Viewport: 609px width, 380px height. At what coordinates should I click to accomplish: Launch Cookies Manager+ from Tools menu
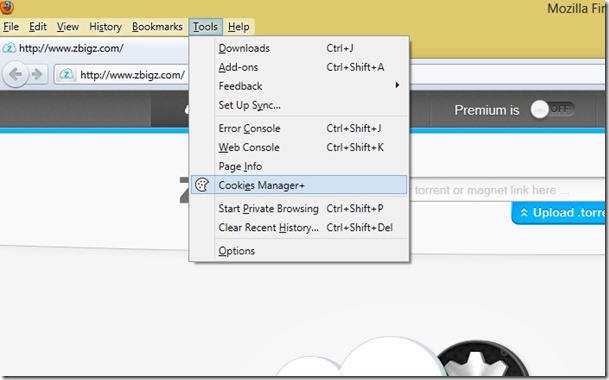pos(299,185)
